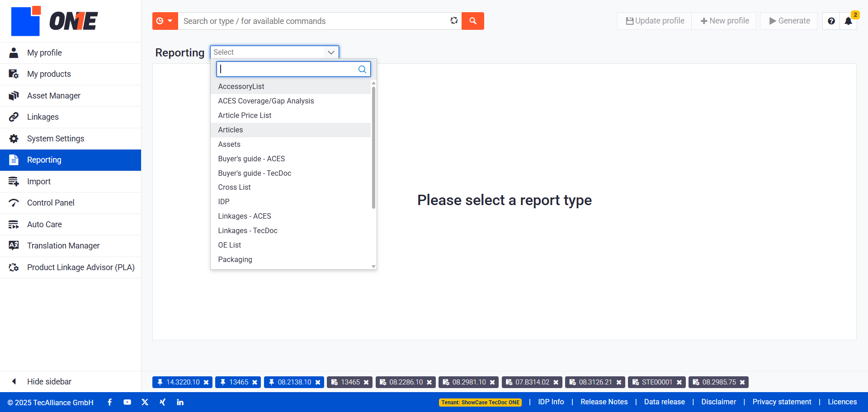Select OE List report option
The height and width of the screenshot is (412, 868).
[291, 245]
